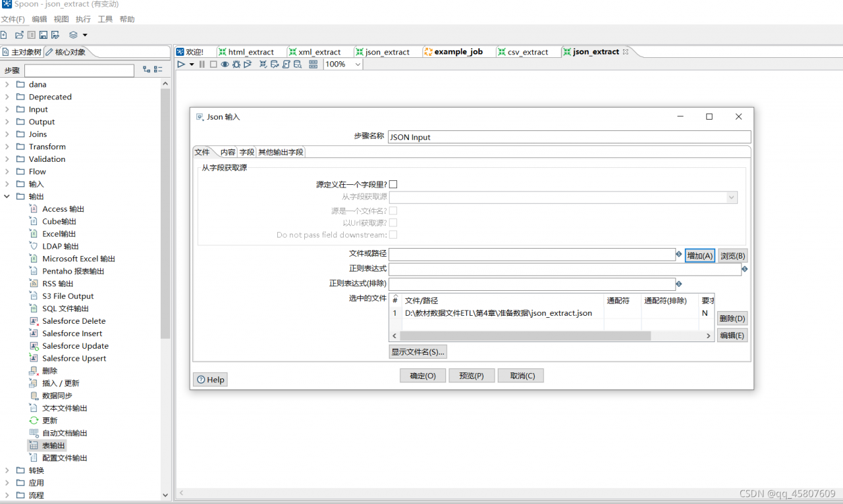843x504 pixels.
Task: Tick the 源定义在一个字段里? checkbox
Action: click(393, 185)
